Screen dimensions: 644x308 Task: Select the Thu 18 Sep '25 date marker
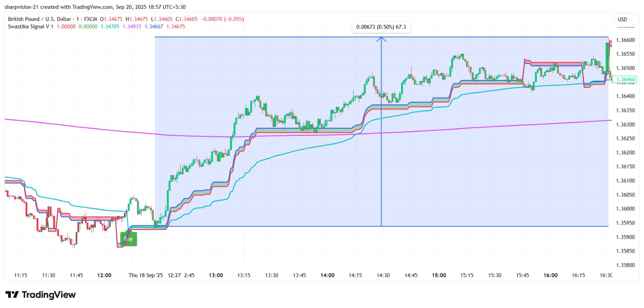(x=146, y=275)
